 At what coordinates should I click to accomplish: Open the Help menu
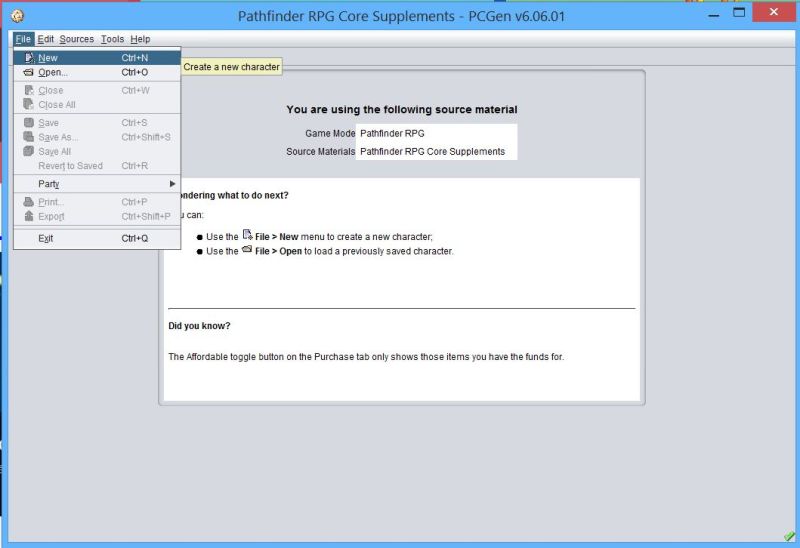[140, 39]
